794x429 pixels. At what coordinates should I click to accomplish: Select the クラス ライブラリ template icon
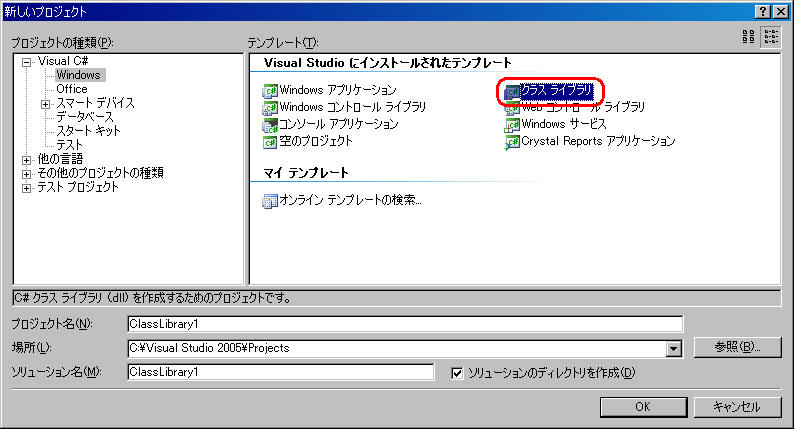pyautogui.click(x=512, y=91)
